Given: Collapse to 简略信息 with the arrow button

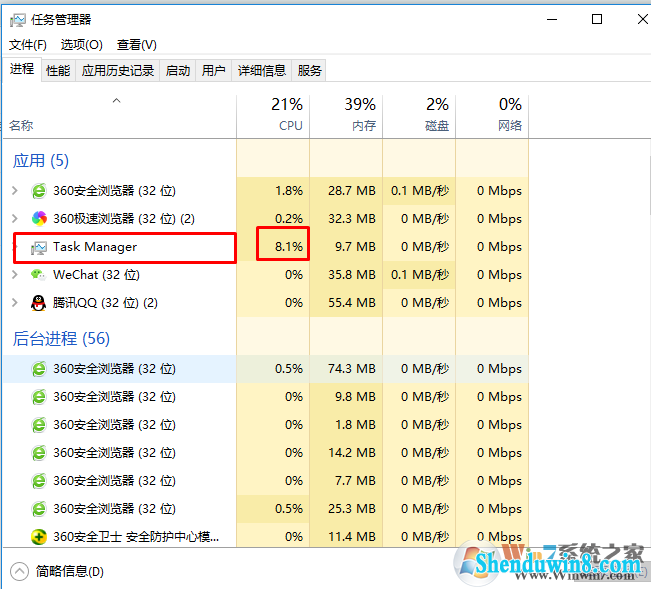Looking at the screenshot, I should (20, 572).
